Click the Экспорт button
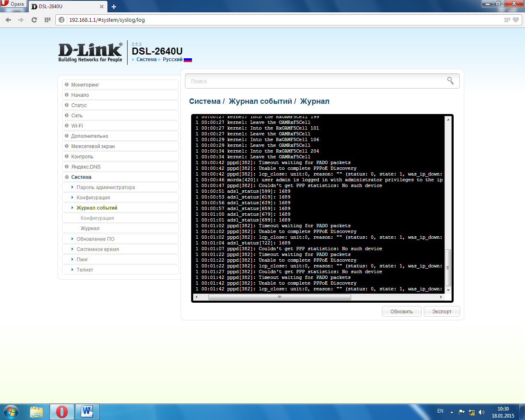Viewport: 525px width, 420px height. pos(442,312)
